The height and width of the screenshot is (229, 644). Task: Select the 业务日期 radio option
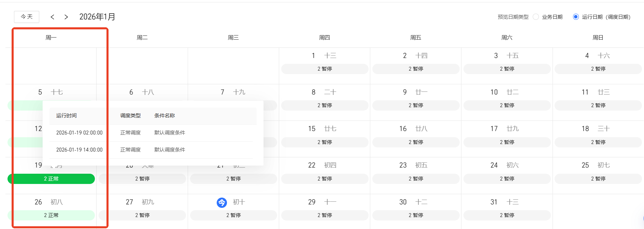[x=536, y=17]
